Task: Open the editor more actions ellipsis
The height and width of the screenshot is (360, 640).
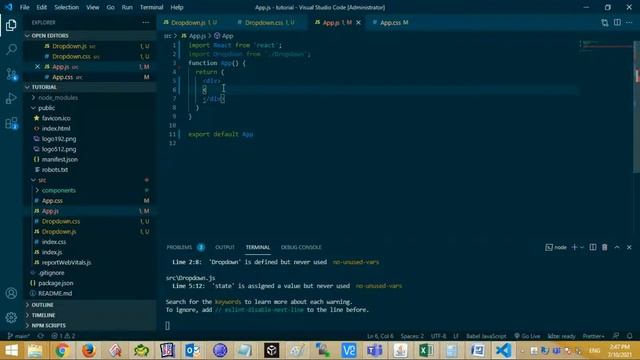Action: click(x=629, y=22)
